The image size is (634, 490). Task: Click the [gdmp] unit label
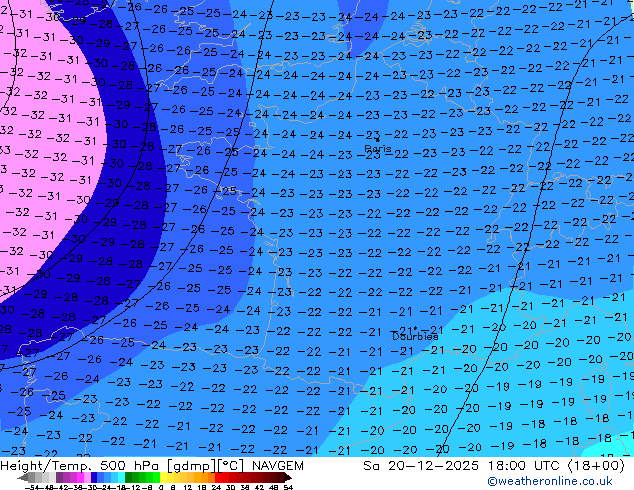(x=190, y=466)
